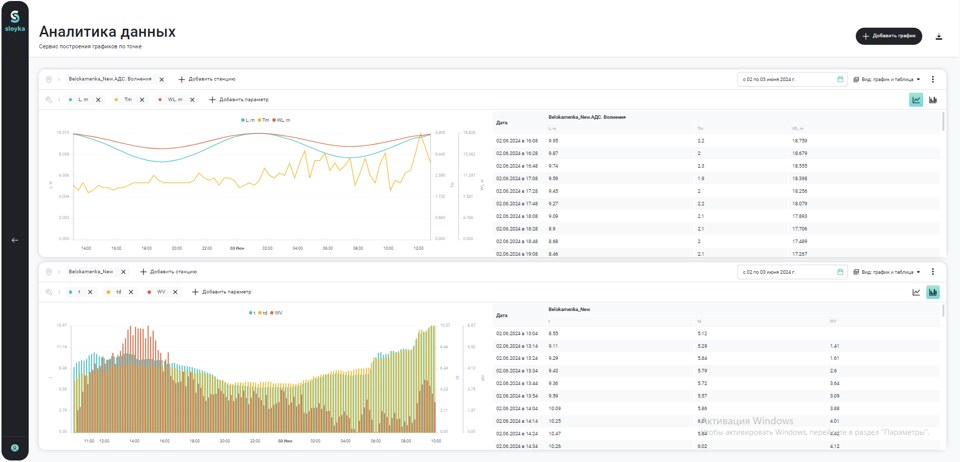Click location pin icon of second chart panel

(49, 272)
